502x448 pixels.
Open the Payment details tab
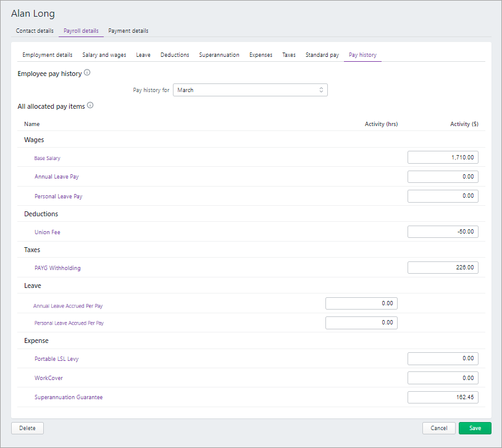(128, 31)
